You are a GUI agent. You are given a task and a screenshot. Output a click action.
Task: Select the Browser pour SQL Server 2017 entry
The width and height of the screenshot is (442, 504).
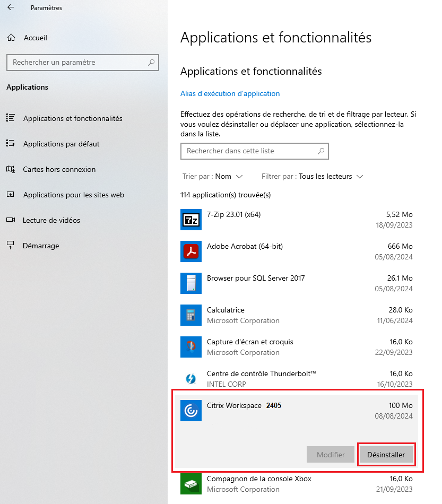pyautogui.click(x=297, y=283)
